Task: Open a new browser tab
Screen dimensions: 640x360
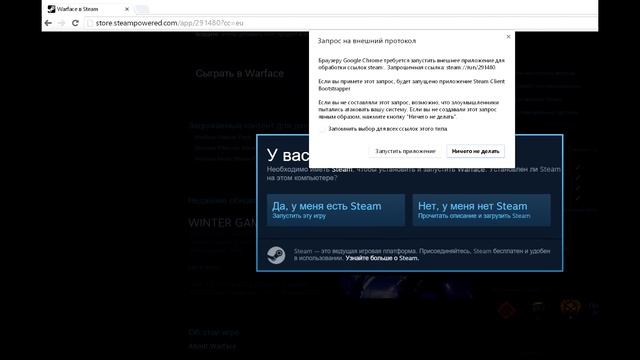Action: [142, 9]
